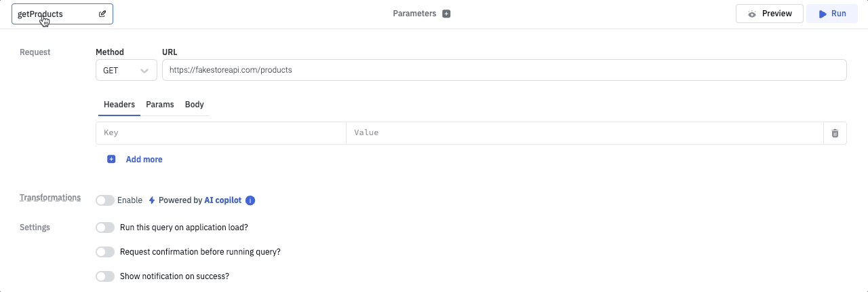Click the info icon next to AI copilot
The width and height of the screenshot is (868, 292).
point(250,200)
